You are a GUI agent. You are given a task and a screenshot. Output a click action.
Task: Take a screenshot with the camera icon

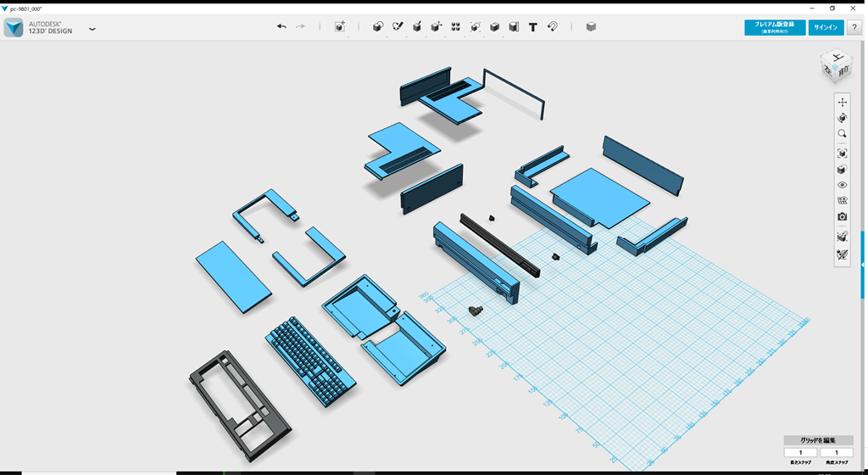tap(842, 217)
